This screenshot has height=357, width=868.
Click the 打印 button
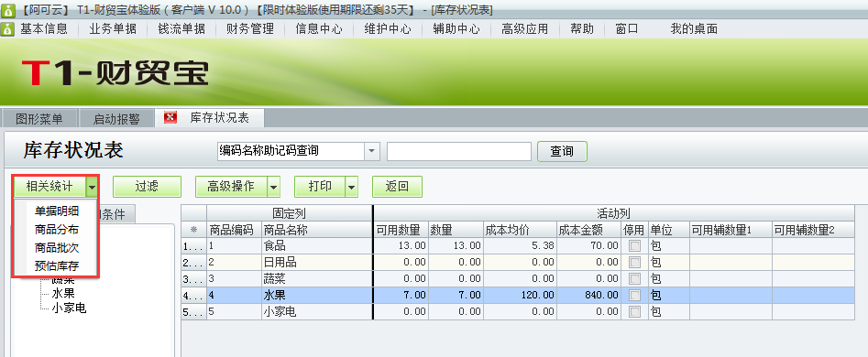[x=320, y=187]
